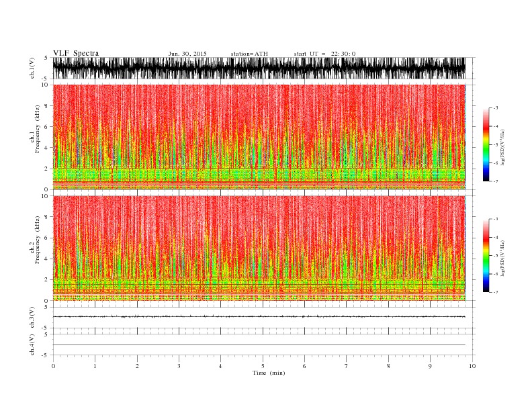
Task: Click the "station=ATH" header label
Action: coord(249,54)
